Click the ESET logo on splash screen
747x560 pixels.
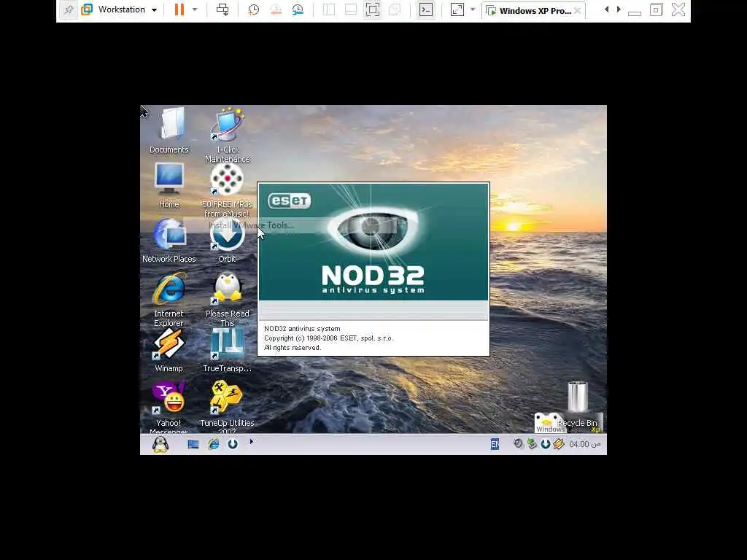point(289,201)
